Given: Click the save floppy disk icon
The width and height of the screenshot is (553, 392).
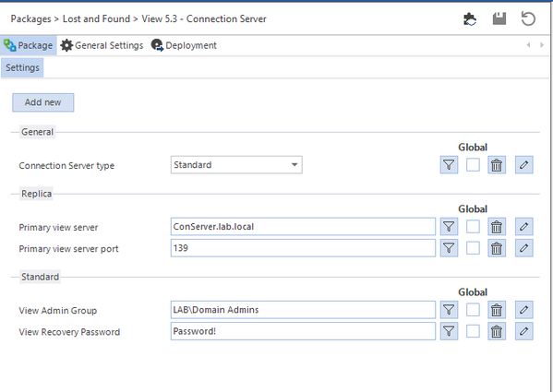Looking at the screenshot, I should coord(499,18).
